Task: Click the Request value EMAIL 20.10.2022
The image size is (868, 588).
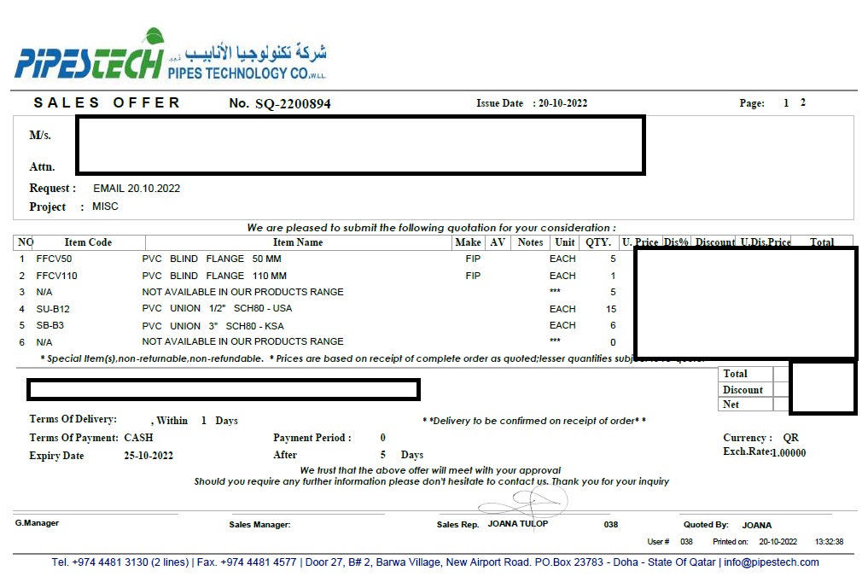Action: click(137, 189)
